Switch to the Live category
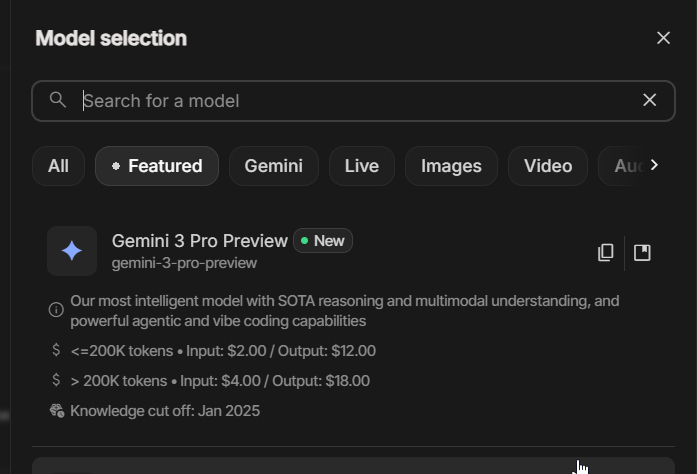 361,166
